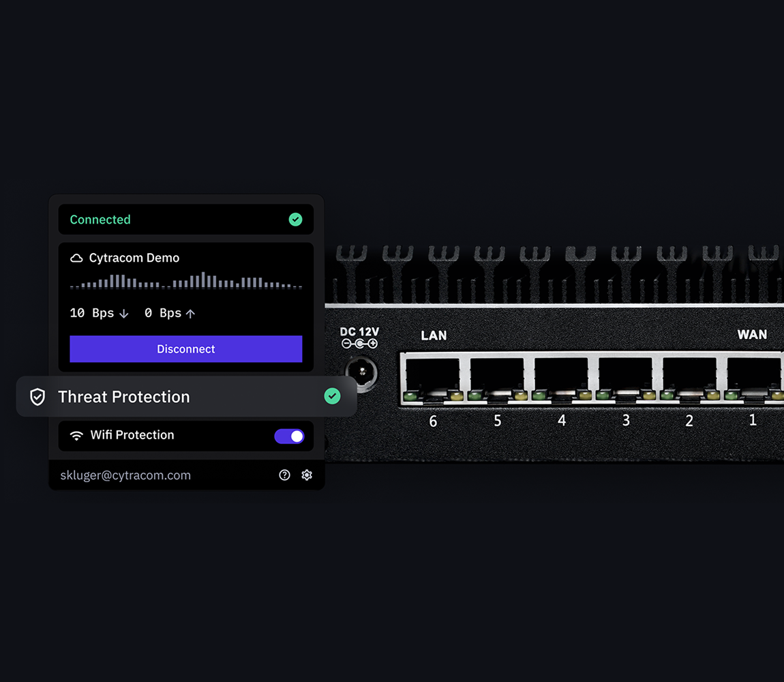This screenshot has height=682, width=784.
Task: Click the Disconnect button
Action: click(185, 349)
